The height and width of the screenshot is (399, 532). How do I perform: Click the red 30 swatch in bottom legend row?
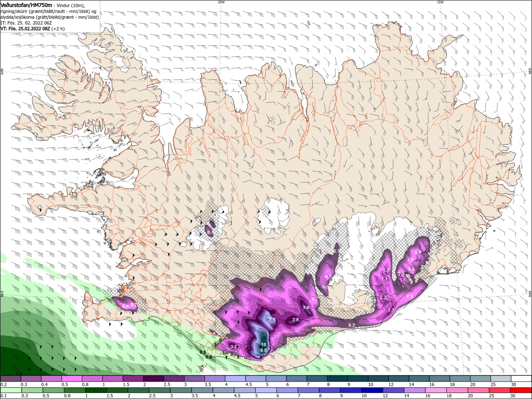pos(521,390)
